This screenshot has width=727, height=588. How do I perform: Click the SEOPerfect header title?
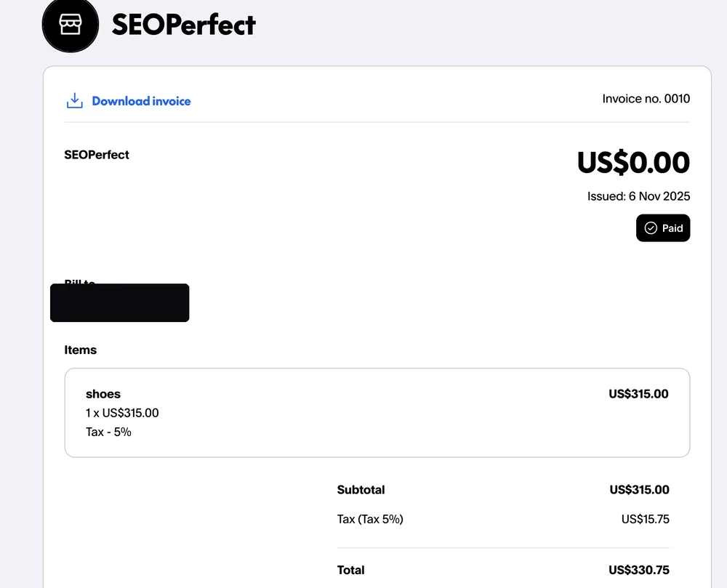(x=184, y=25)
